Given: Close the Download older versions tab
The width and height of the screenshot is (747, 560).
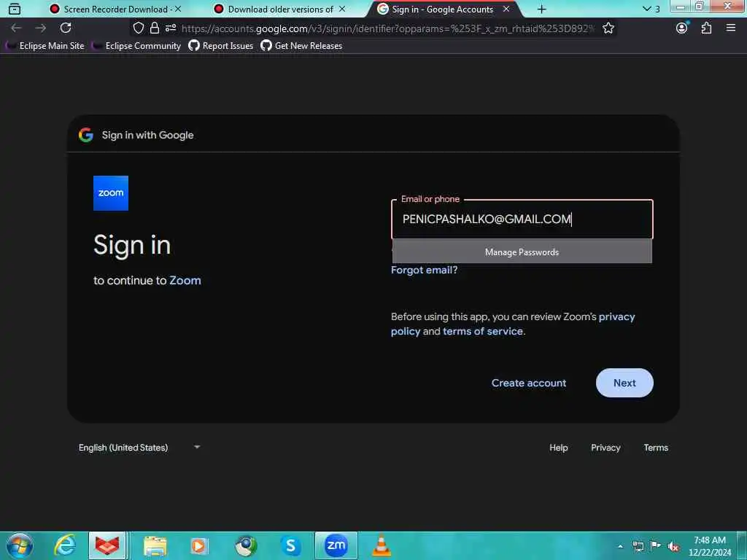Looking at the screenshot, I should (342, 9).
